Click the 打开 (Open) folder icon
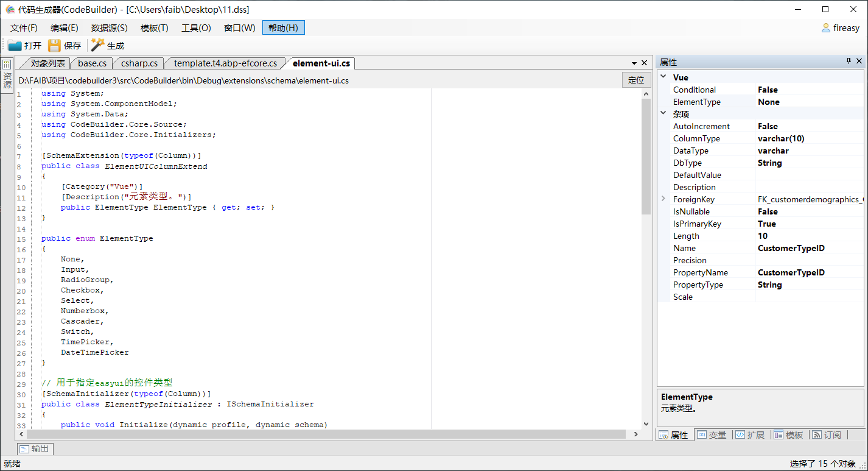Image resolution: width=868 pixels, height=471 pixels. tap(15, 46)
